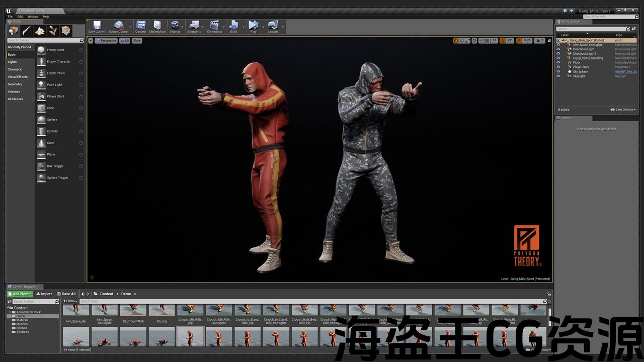Click the Edit BP_Sky_Sphere link
This screenshot has width=644, height=362.
pos(625,72)
